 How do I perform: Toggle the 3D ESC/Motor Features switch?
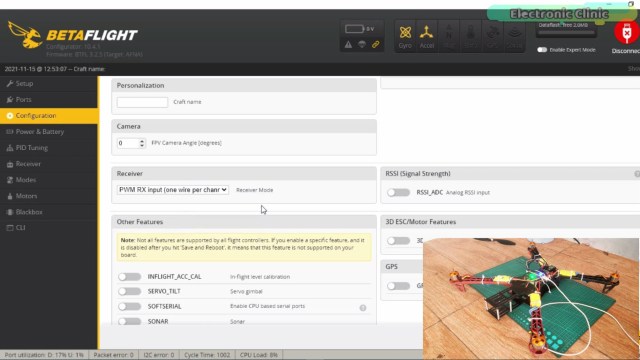pyautogui.click(x=398, y=241)
